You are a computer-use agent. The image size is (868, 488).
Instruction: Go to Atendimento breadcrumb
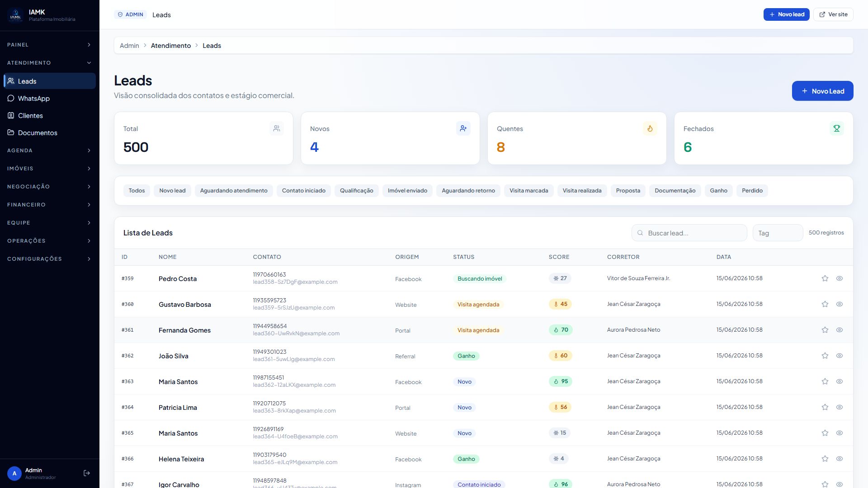171,46
